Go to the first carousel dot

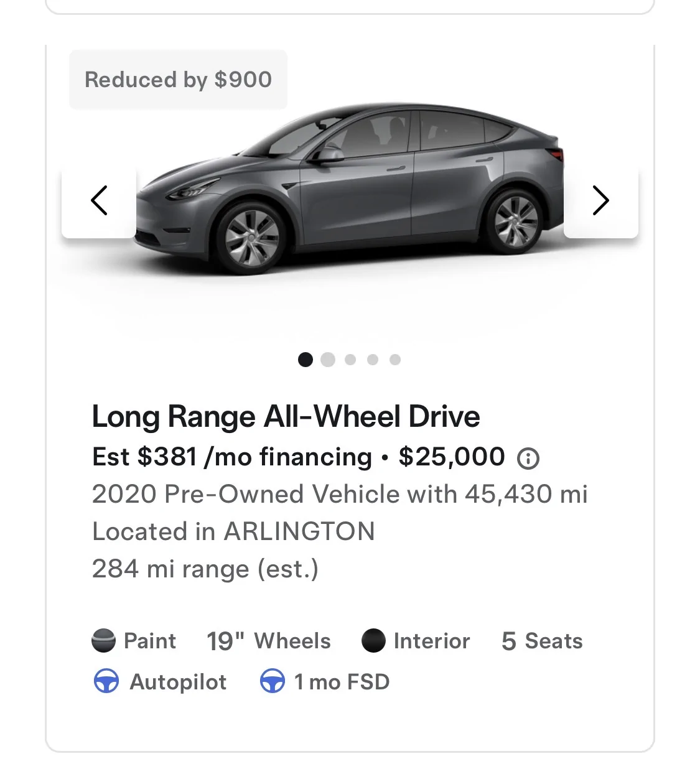[306, 360]
